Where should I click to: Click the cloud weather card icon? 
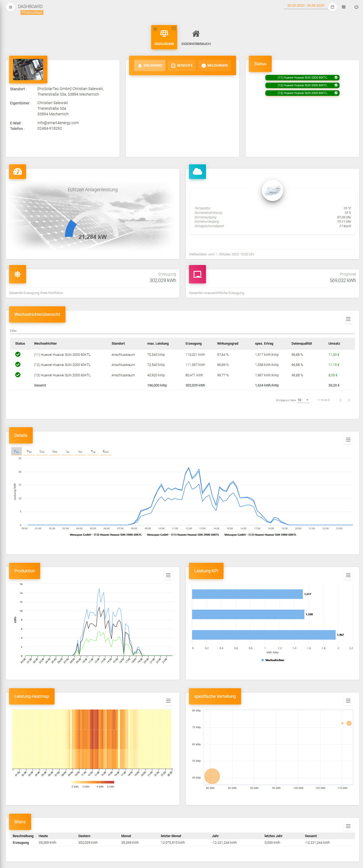tap(197, 172)
